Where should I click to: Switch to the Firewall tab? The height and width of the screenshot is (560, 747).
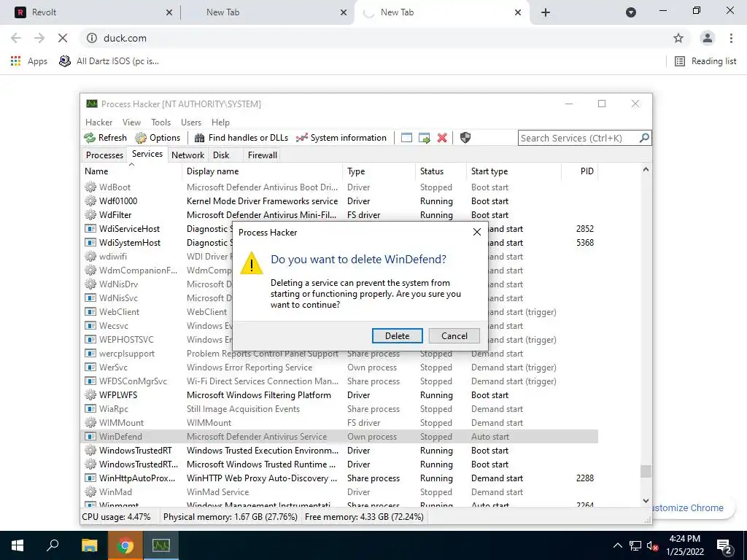(x=262, y=155)
